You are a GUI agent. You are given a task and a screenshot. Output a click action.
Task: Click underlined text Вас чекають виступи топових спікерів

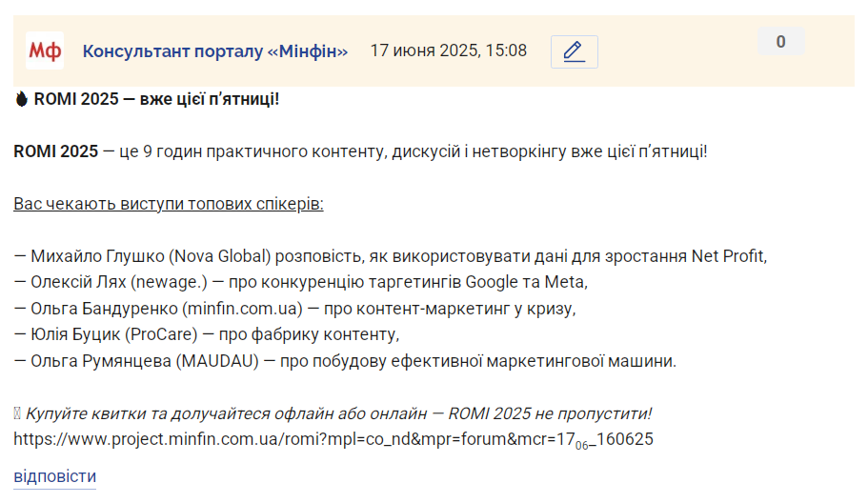(169, 204)
